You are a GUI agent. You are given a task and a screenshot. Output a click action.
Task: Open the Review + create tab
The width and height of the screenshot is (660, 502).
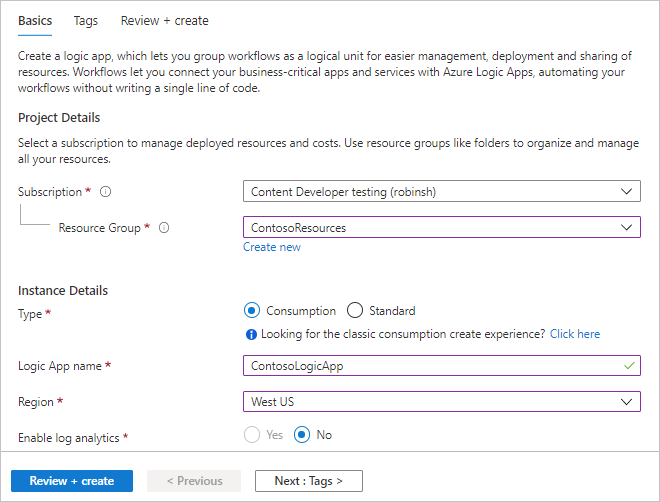164,21
